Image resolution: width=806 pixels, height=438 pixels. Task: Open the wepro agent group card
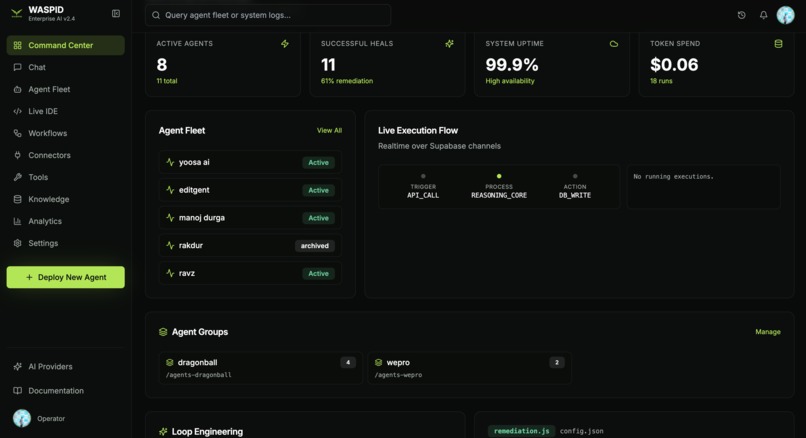(x=469, y=368)
